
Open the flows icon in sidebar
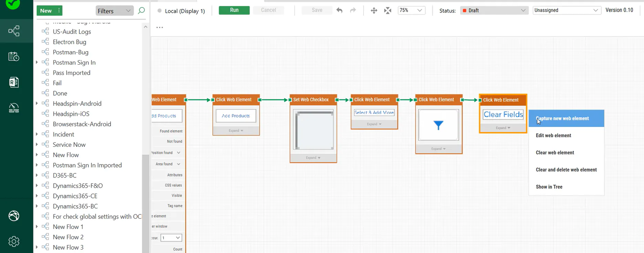click(14, 31)
